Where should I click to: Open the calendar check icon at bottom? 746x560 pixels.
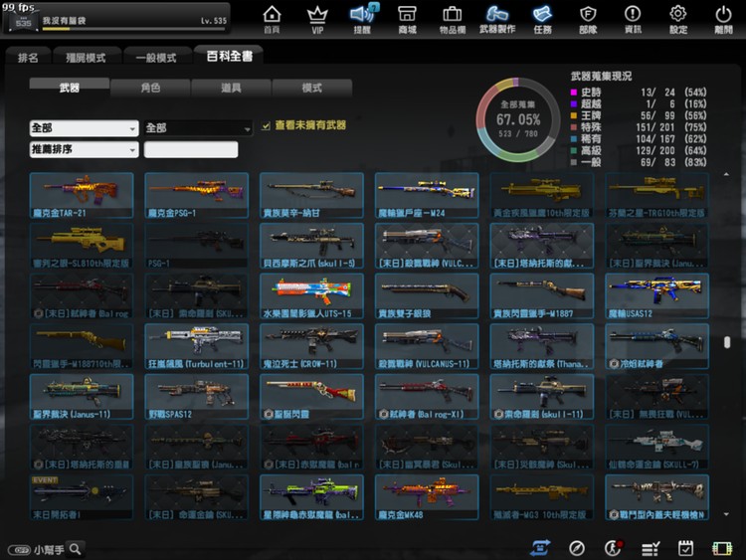[x=685, y=548]
